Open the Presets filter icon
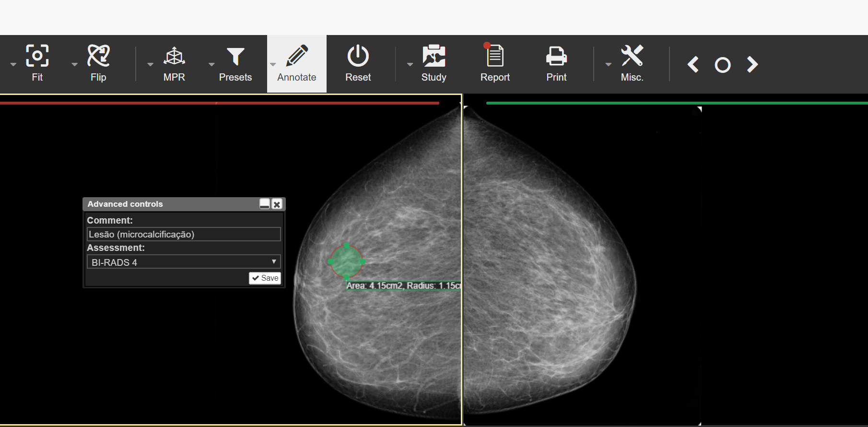The image size is (868, 427). coord(235,57)
